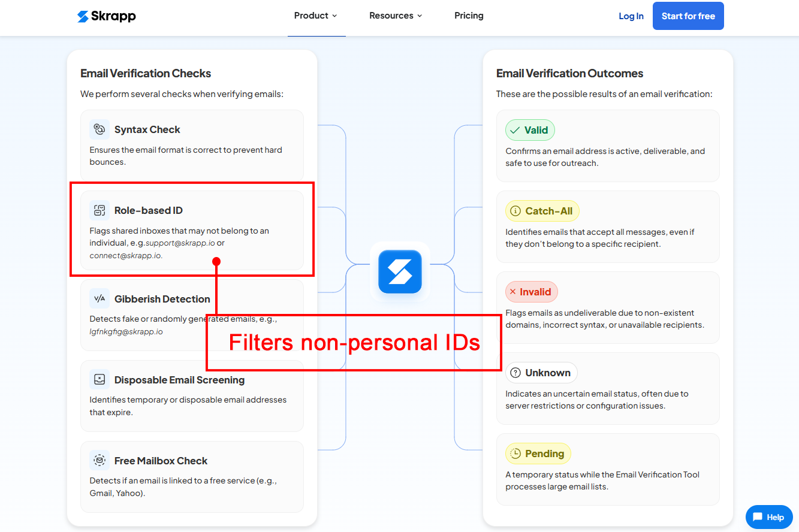799x532 pixels.
Task: Click the Skrapp logo in the navbar
Action: (106, 16)
